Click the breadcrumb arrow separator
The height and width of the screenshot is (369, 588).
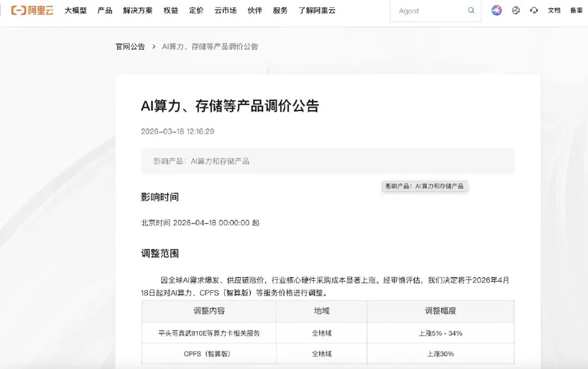coord(154,47)
